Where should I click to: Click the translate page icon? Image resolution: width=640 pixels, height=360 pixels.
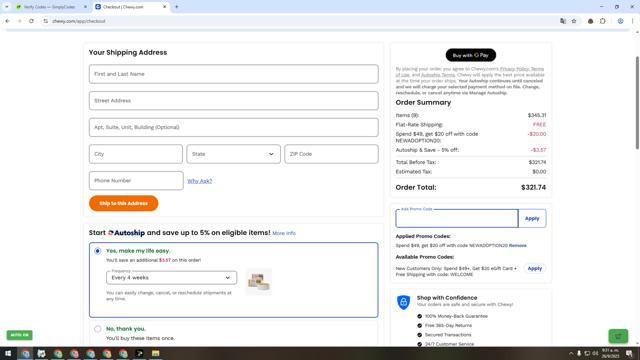coord(563,21)
